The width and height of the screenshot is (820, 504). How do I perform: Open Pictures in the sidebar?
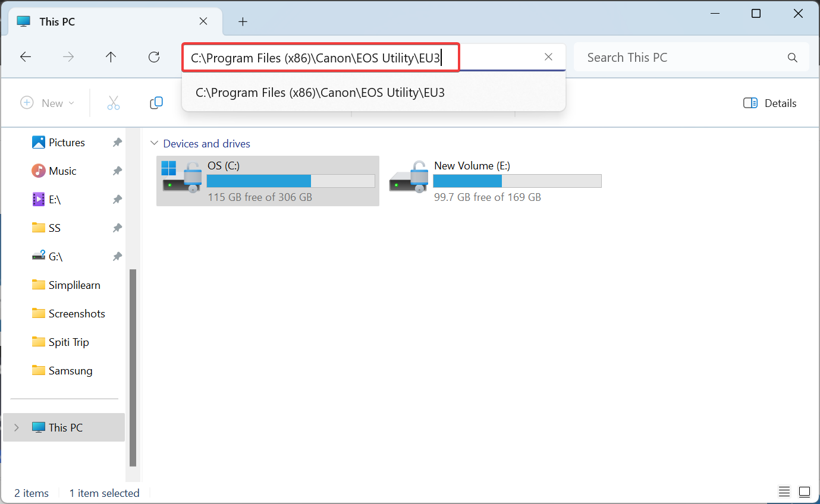[67, 143]
